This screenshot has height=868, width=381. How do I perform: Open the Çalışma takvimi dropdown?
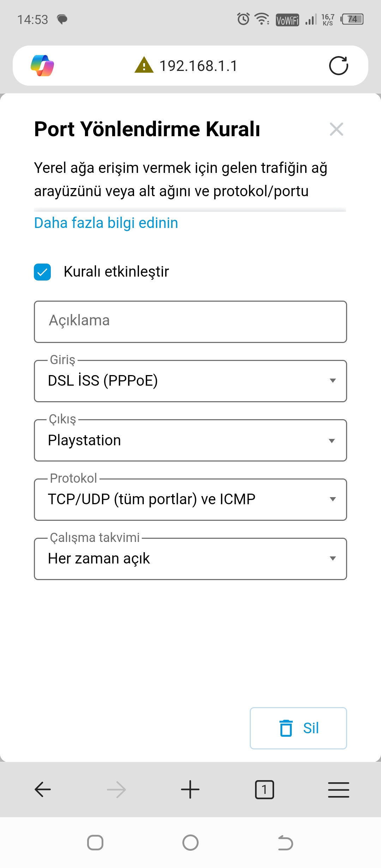point(190,559)
